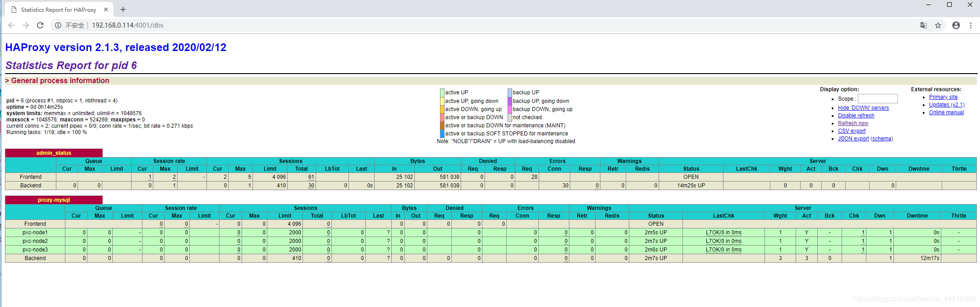980x307 pixels.
Task: Click admin_status Frontend sessions total 61
Action: tap(311, 177)
